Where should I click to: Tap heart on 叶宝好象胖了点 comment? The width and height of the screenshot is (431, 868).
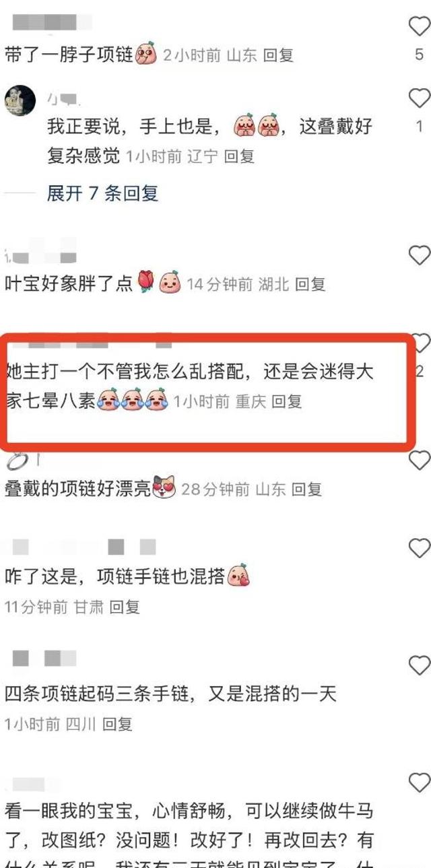[420, 255]
